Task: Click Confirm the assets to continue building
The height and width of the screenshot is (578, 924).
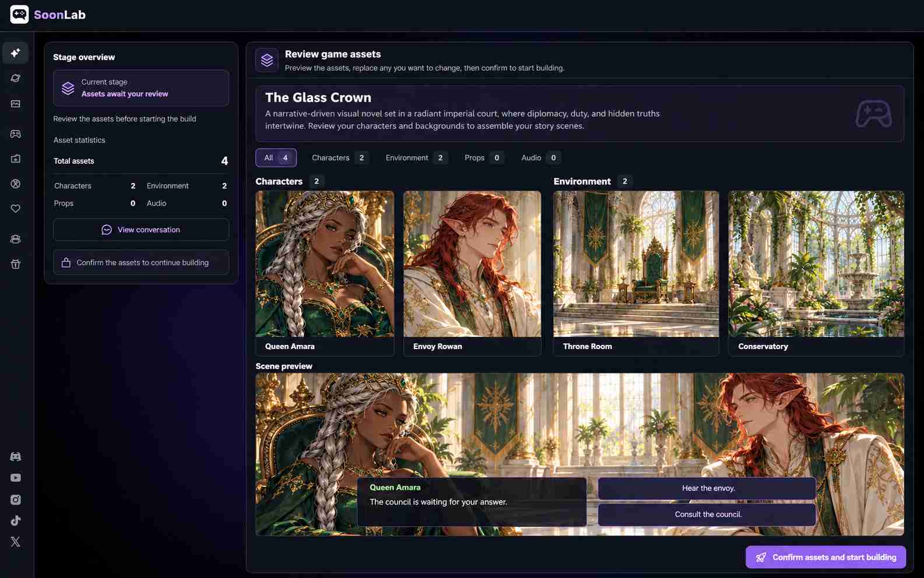Action: pyautogui.click(x=141, y=263)
